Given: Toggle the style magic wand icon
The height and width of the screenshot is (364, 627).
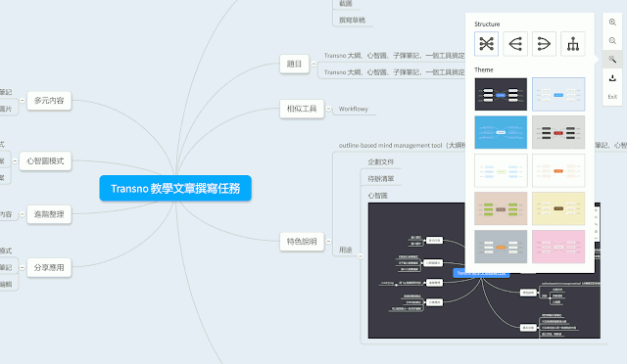Looking at the screenshot, I should click(612, 59).
